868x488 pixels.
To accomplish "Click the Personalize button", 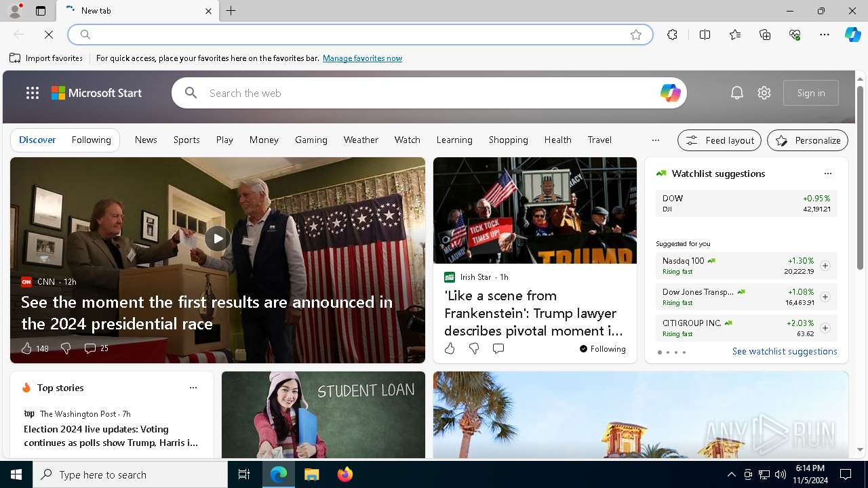I will tap(808, 140).
